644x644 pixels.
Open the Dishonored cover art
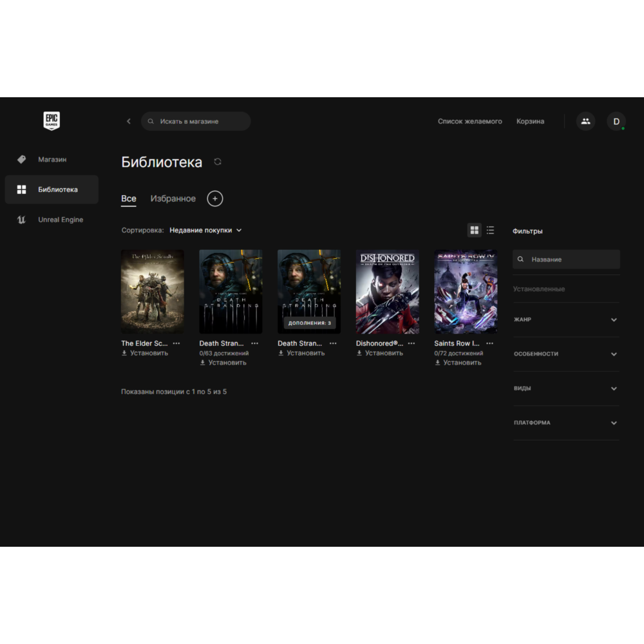click(387, 292)
